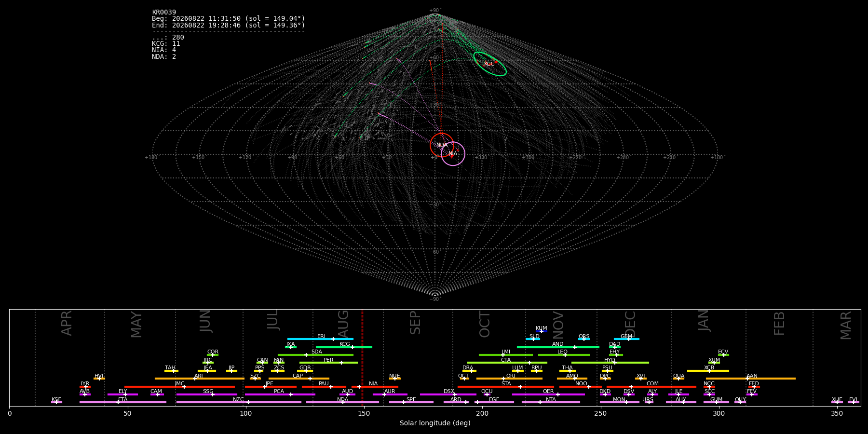This screenshot has height=434, width=868.
Task: Click the PER shower bar in timeline
Action: (328, 363)
